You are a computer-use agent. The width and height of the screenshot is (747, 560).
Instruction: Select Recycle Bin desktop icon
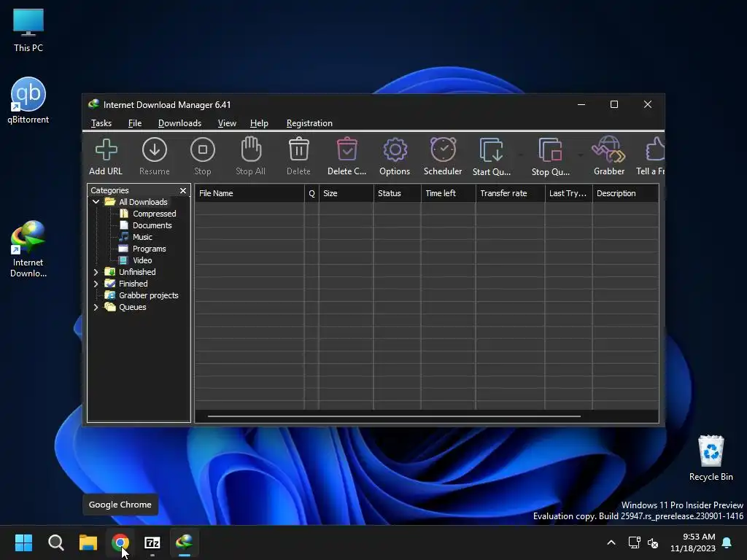click(x=711, y=458)
